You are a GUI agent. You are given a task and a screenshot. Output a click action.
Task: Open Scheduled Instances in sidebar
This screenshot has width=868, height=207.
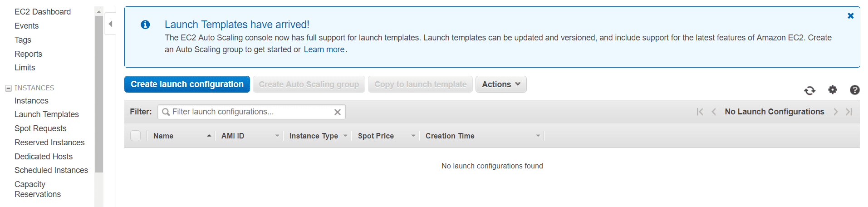(51, 170)
